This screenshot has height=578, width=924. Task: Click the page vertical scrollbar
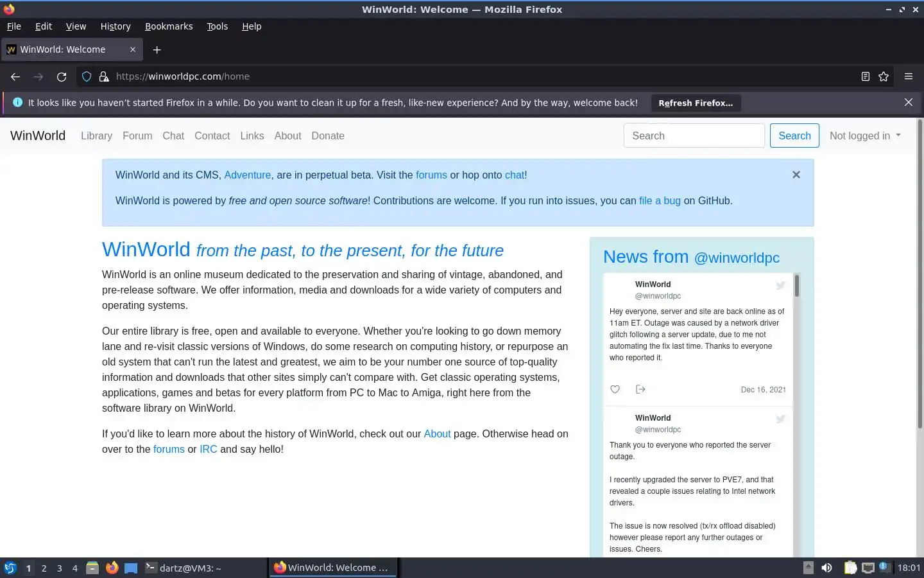[920, 274]
